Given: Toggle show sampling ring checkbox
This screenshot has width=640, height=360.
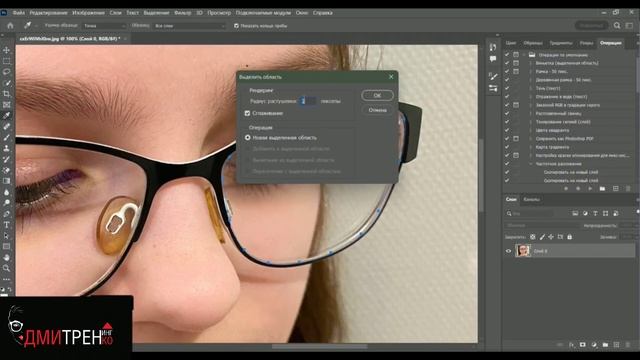Looking at the screenshot, I should coord(236,26).
